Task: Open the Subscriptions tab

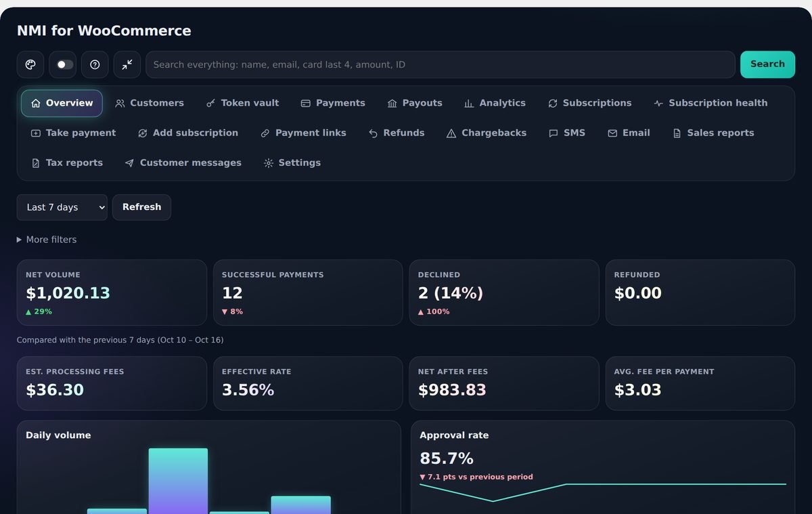Action: click(x=590, y=104)
